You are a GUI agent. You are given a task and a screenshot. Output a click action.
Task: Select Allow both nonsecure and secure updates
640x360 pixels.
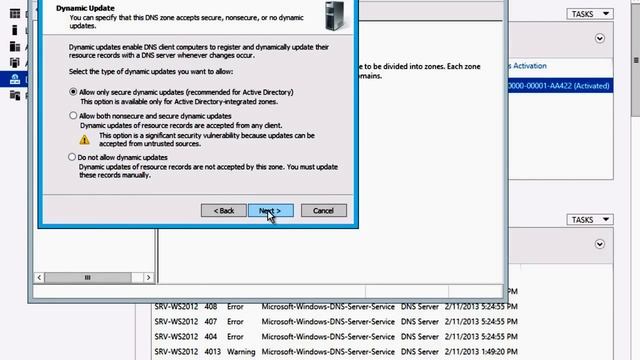[x=73, y=116]
